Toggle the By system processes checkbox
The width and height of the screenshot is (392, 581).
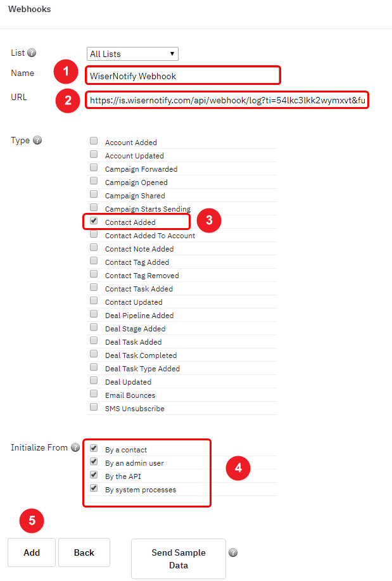coord(94,488)
